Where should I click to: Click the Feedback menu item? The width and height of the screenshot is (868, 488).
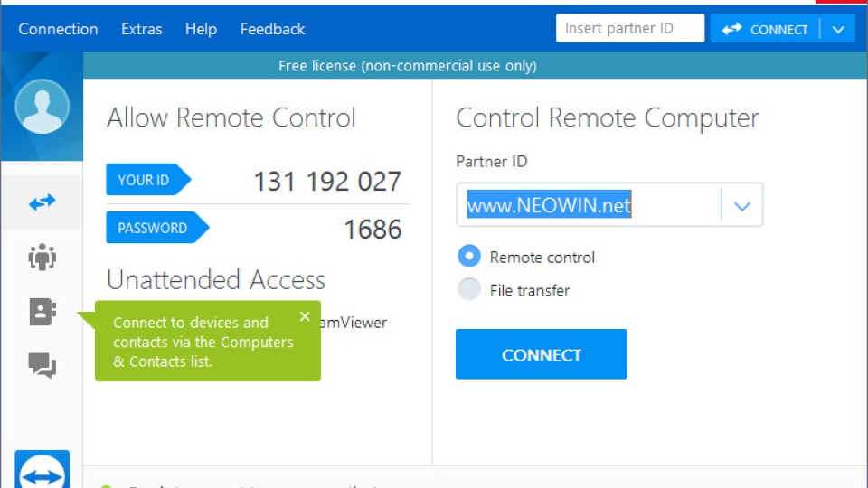(272, 29)
